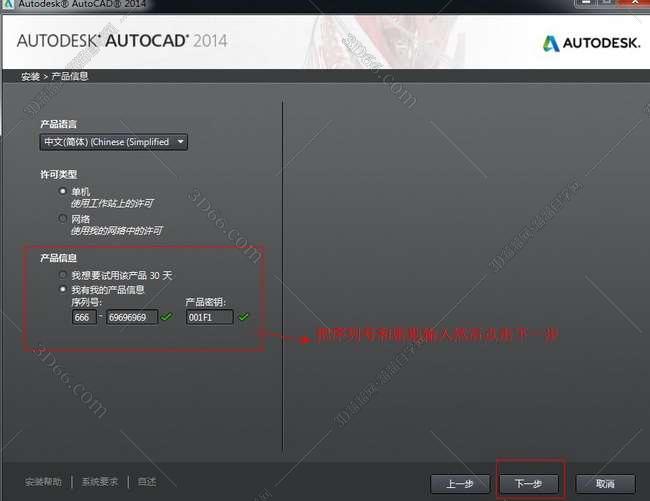Viewport: 650px width, 501px height.
Task: Click the 下一步 next button
Action: 530,483
